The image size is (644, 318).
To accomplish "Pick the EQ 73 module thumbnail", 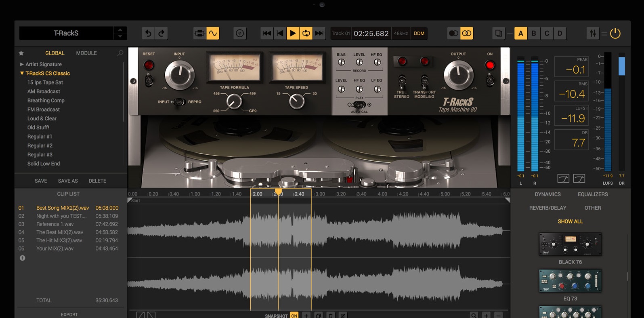I will click(570, 281).
